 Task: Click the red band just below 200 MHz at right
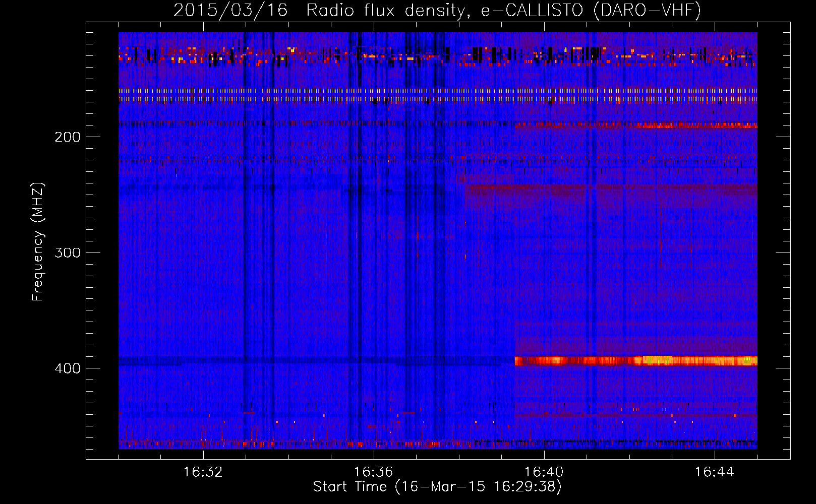tap(636, 125)
